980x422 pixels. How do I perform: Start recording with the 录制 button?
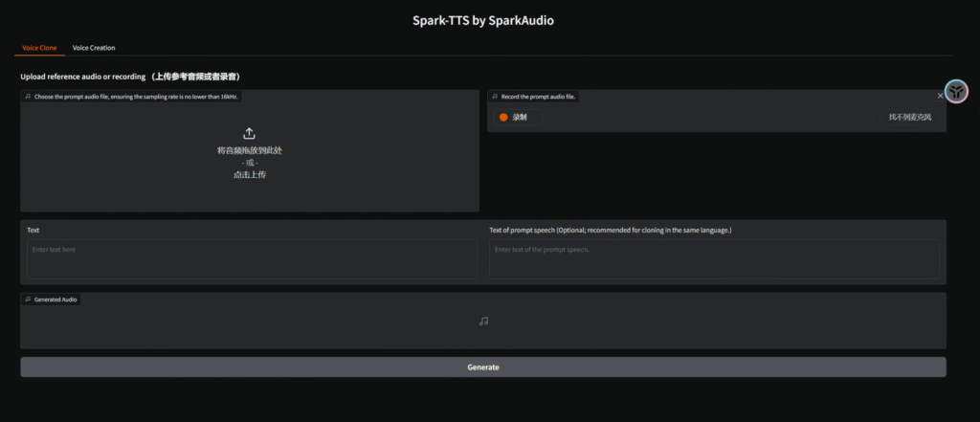pyautogui.click(x=518, y=118)
